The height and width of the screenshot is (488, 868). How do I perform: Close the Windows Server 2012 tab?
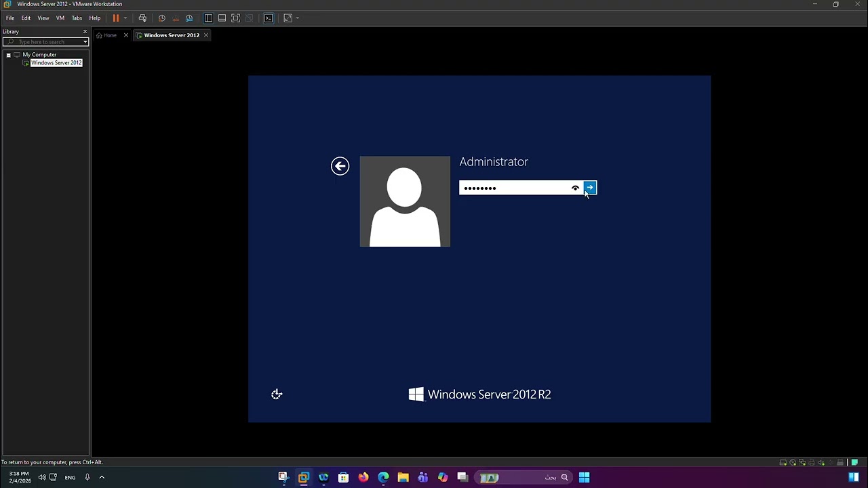coord(206,35)
